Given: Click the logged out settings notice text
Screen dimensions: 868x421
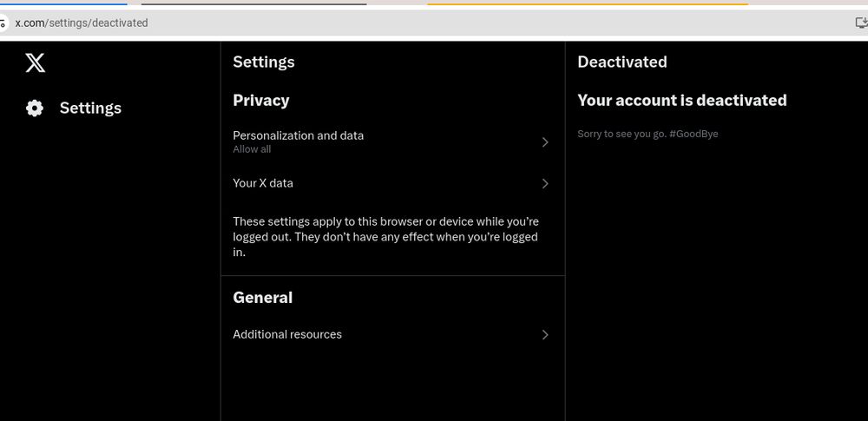Looking at the screenshot, I should 386,237.
